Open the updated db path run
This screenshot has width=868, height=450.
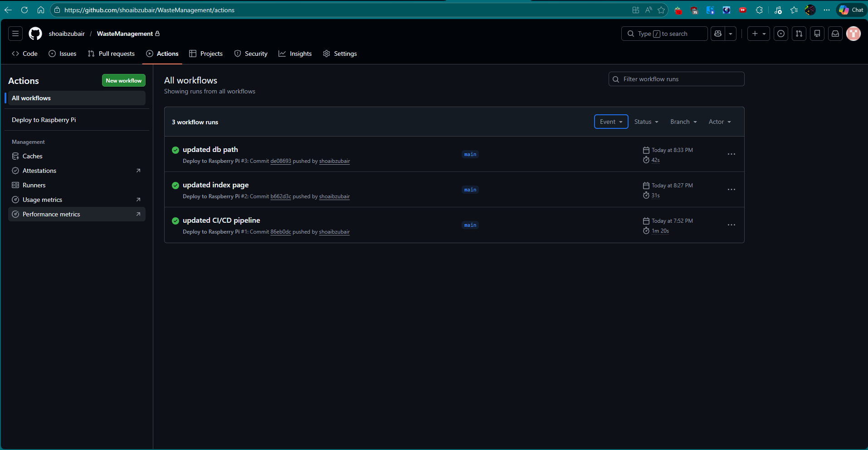point(210,149)
